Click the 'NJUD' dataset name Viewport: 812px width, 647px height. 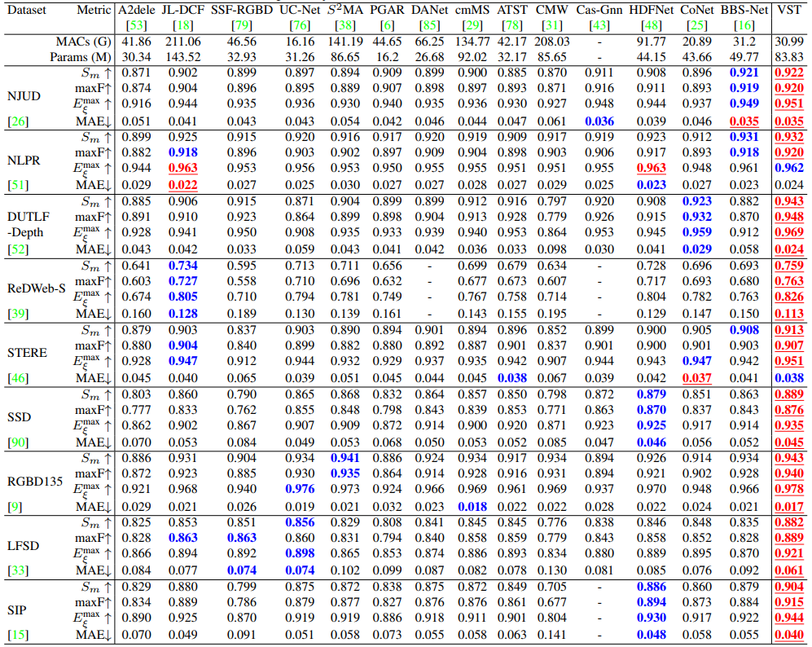24,96
